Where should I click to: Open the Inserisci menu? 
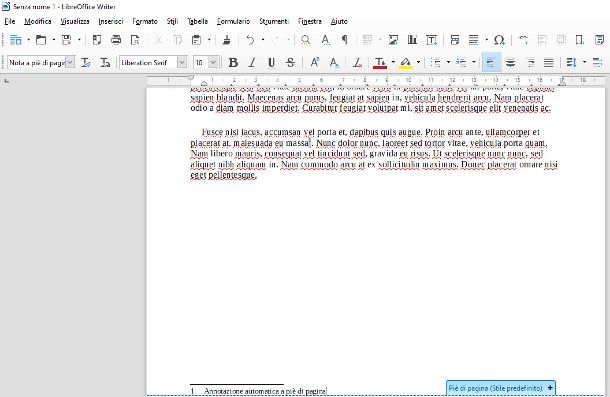click(111, 21)
